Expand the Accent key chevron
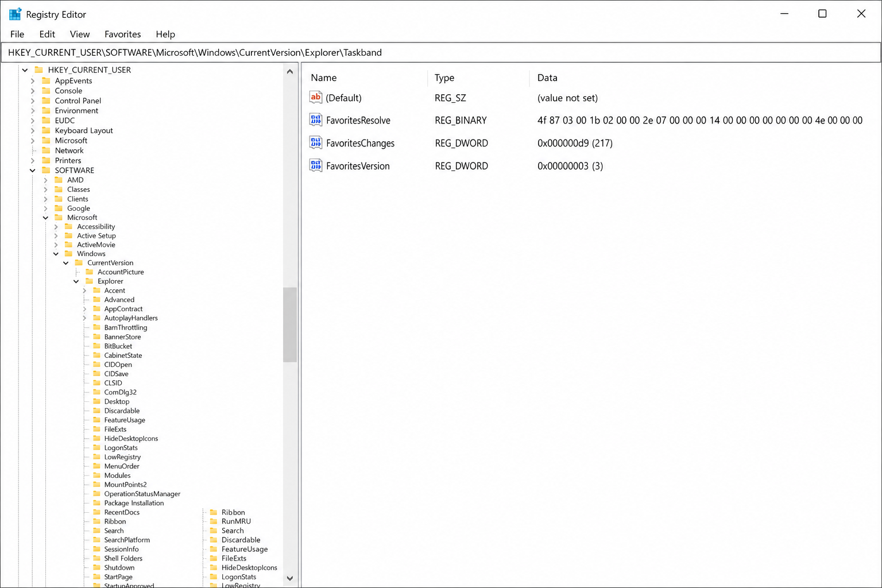The height and width of the screenshot is (588, 882). coord(84,291)
